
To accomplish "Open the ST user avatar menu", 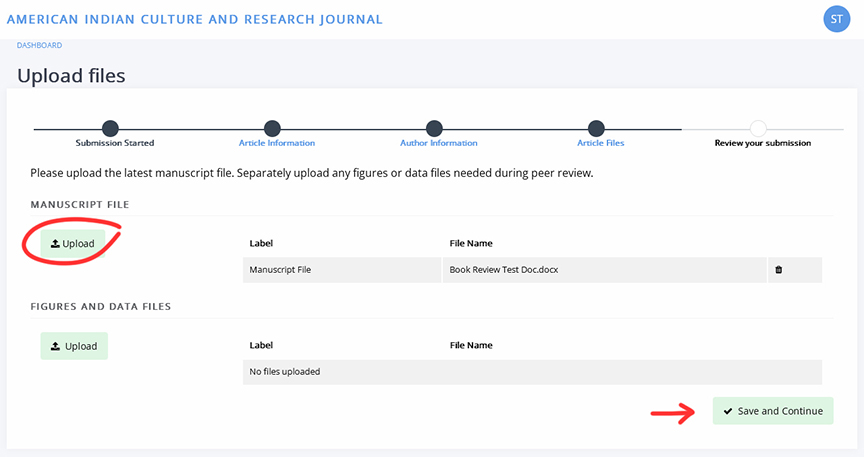I will click(836, 19).
